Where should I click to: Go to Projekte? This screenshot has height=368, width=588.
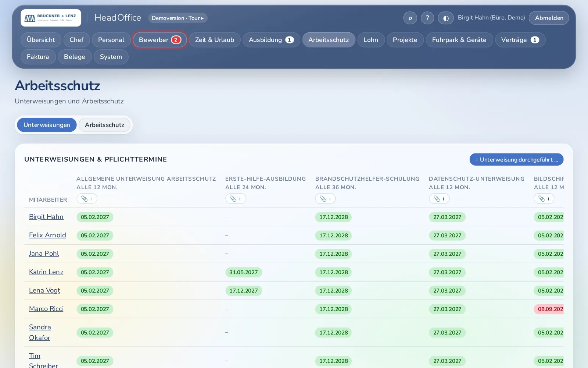tap(405, 40)
